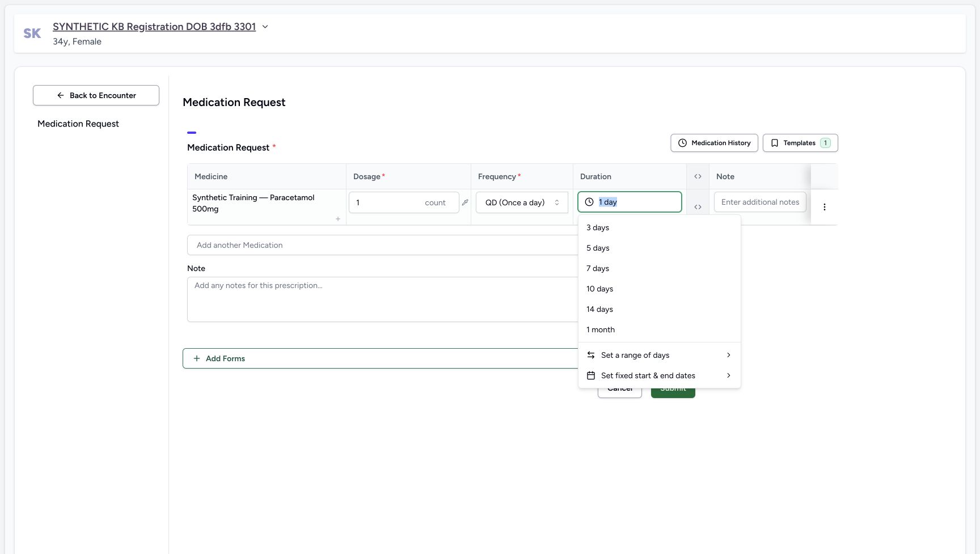Expand the patient name dropdown chevron
Viewport: 980px width, 554px height.
(265, 27)
